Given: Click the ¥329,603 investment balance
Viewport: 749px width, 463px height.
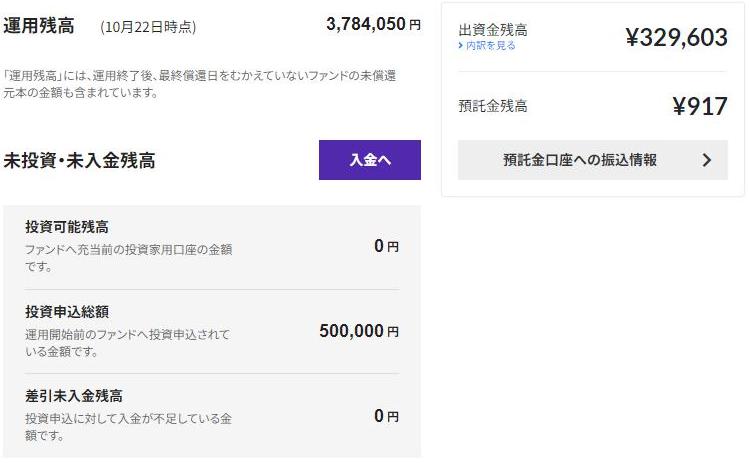Looking at the screenshot, I should point(676,38).
